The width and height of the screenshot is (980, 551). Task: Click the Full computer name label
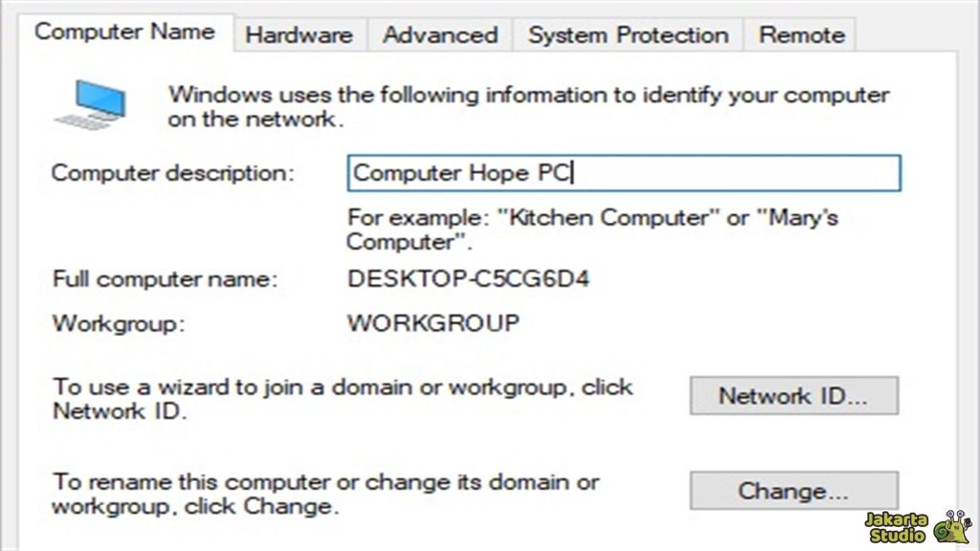(167, 278)
